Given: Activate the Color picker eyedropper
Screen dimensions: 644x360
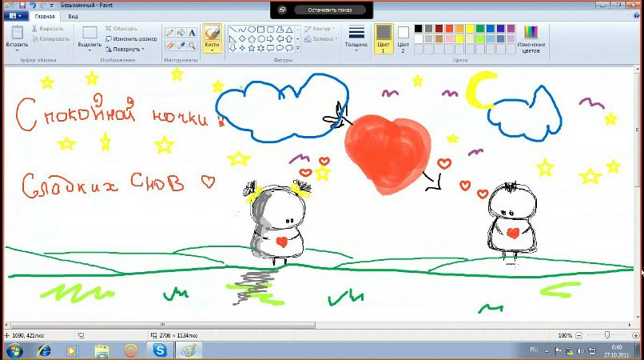Looking at the screenshot, I should [181, 45].
